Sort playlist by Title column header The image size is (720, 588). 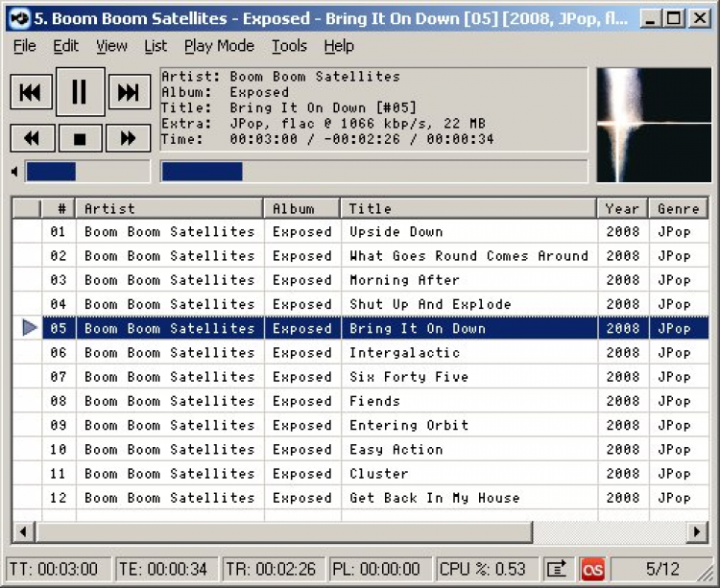(x=468, y=209)
